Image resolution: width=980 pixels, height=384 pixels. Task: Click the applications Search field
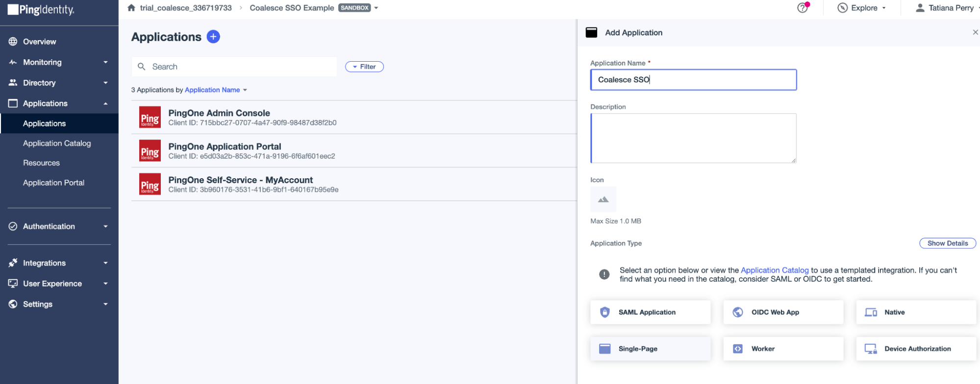(x=234, y=67)
